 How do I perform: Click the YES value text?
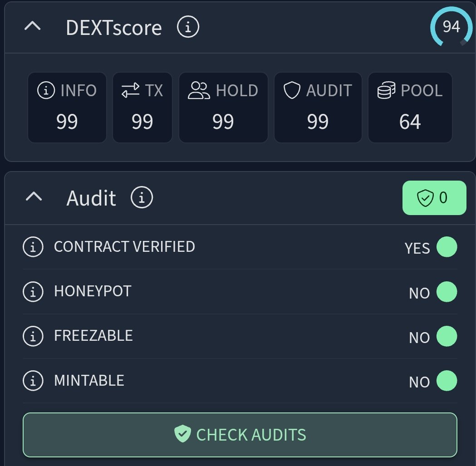(417, 248)
